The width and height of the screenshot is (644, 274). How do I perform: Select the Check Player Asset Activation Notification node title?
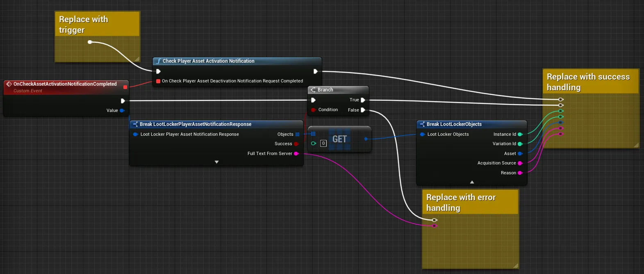(209, 61)
